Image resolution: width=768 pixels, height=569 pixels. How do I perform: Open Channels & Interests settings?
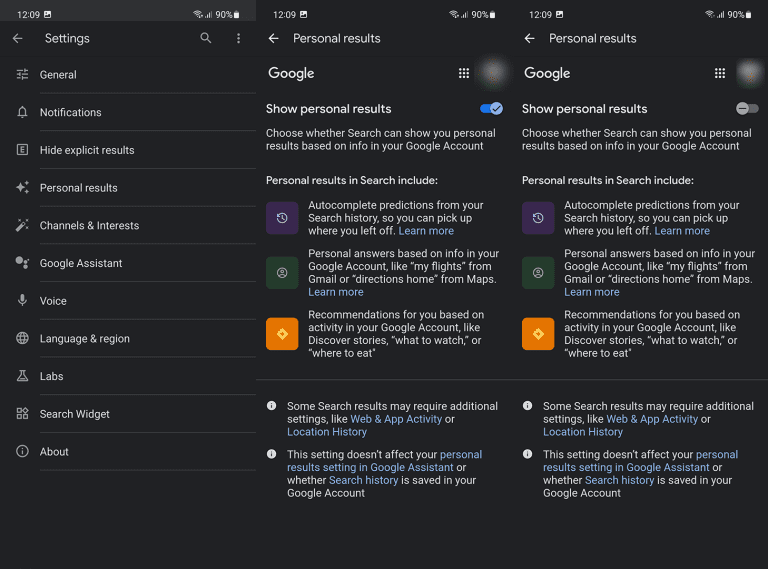[89, 226]
